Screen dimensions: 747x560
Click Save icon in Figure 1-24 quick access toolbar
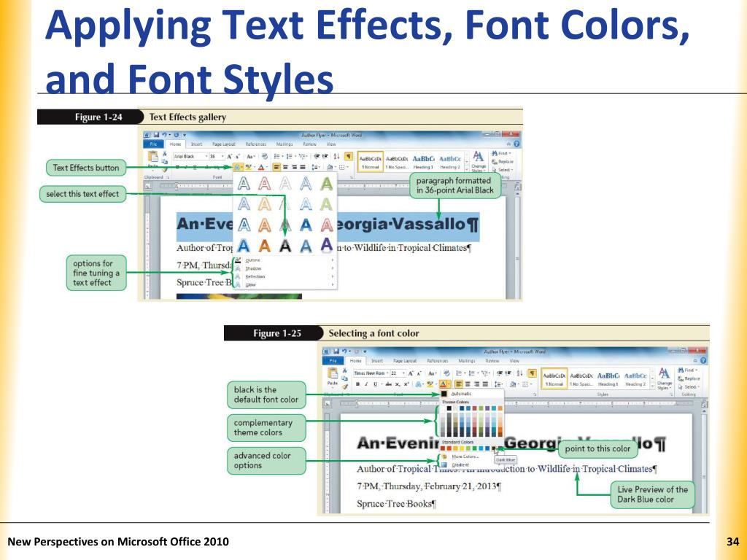[156, 135]
